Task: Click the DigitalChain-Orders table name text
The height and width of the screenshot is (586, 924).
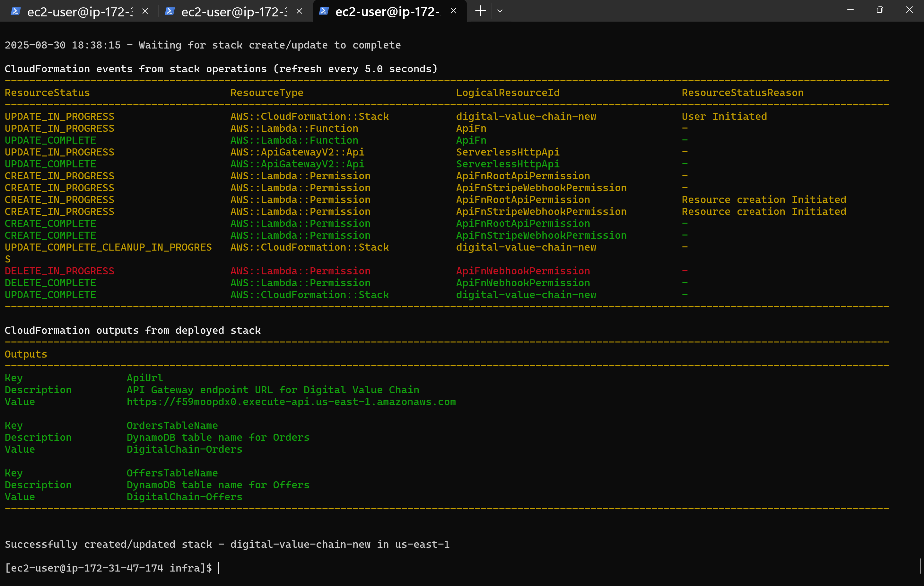Action: click(184, 449)
